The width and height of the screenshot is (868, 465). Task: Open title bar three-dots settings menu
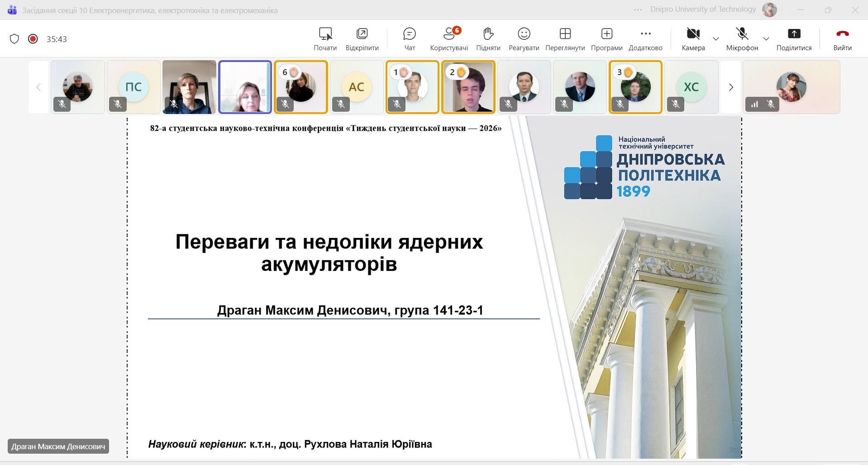(x=638, y=10)
